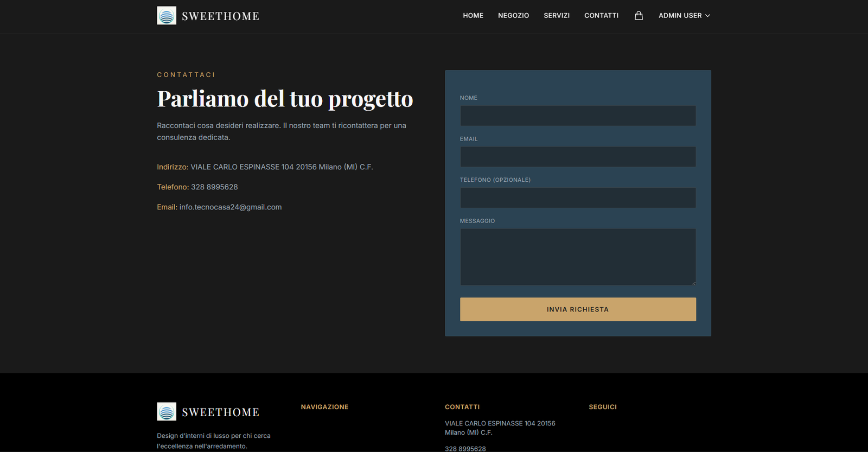
Task: Click the Indirizzo address line text
Action: (265, 167)
